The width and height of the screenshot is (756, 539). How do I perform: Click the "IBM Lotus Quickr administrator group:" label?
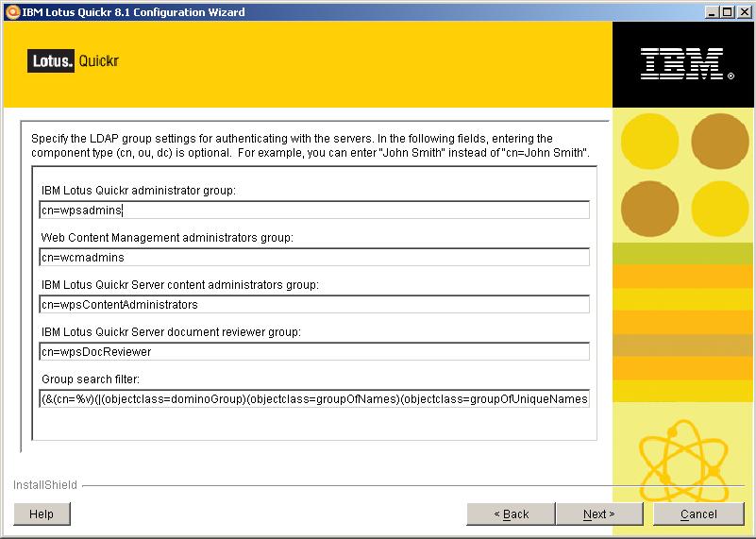click(x=139, y=191)
